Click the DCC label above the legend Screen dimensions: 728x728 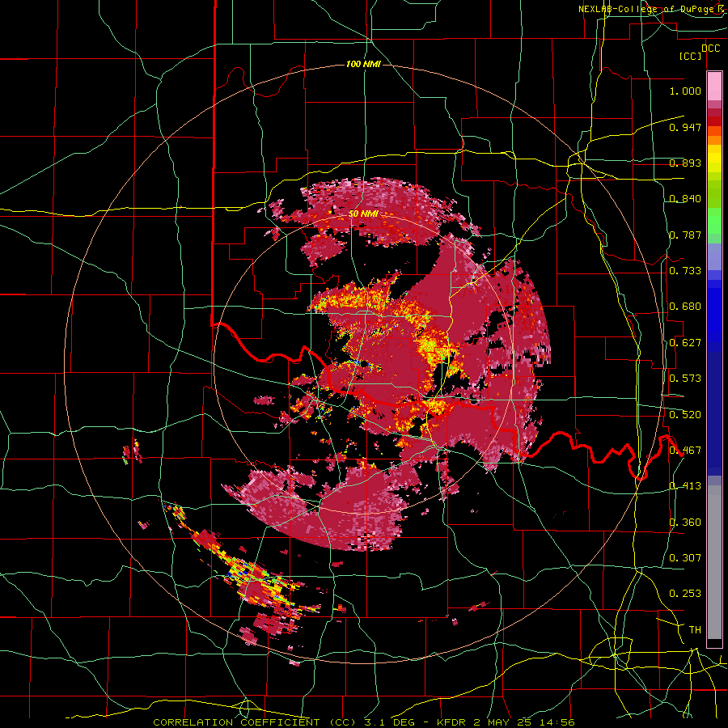pos(710,49)
